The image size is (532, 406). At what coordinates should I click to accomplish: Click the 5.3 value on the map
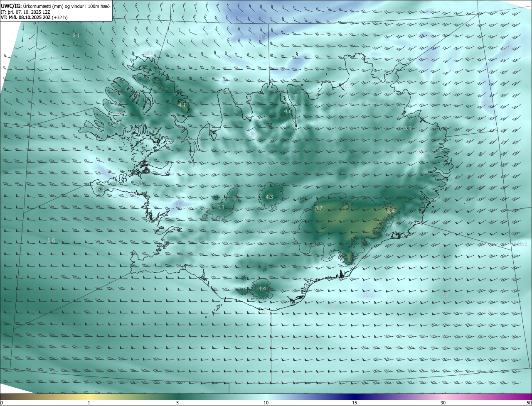[x=221, y=207]
